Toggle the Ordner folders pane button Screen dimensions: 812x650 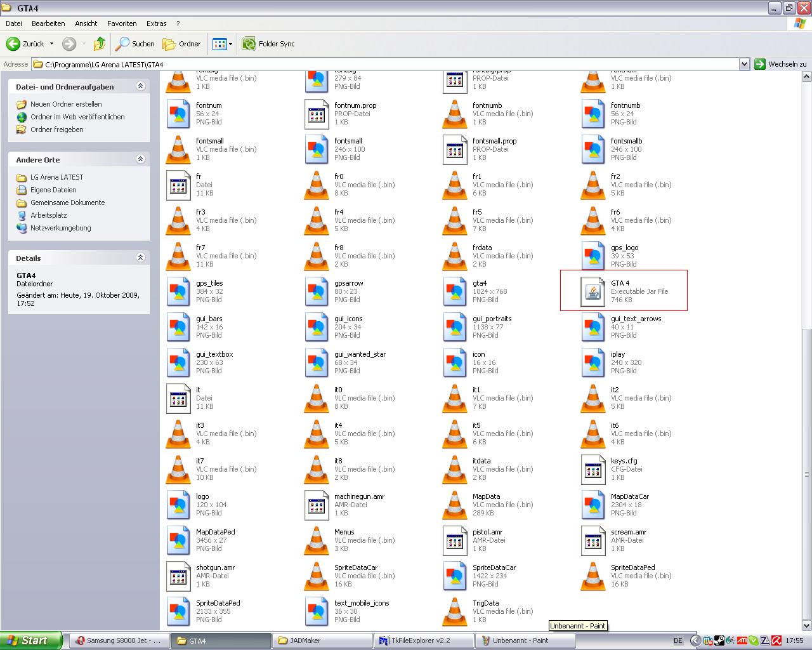(181, 44)
